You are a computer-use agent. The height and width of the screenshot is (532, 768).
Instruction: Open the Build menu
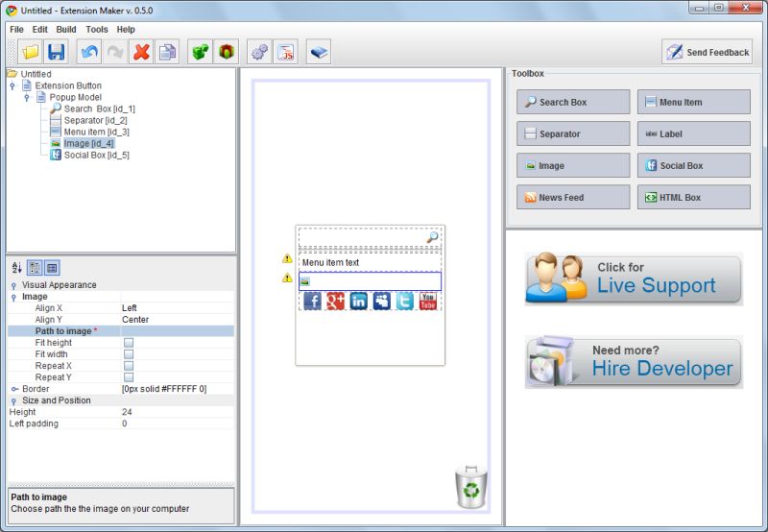point(65,30)
